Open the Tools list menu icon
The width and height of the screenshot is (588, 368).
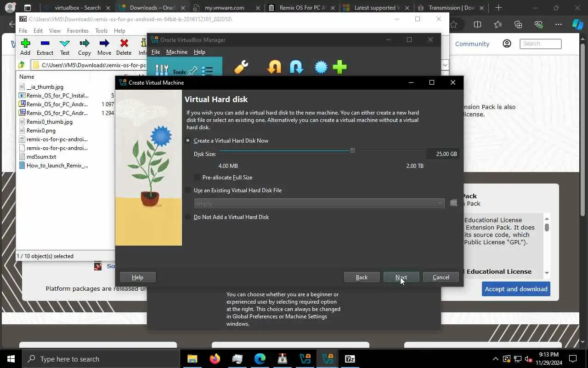[x=207, y=71]
